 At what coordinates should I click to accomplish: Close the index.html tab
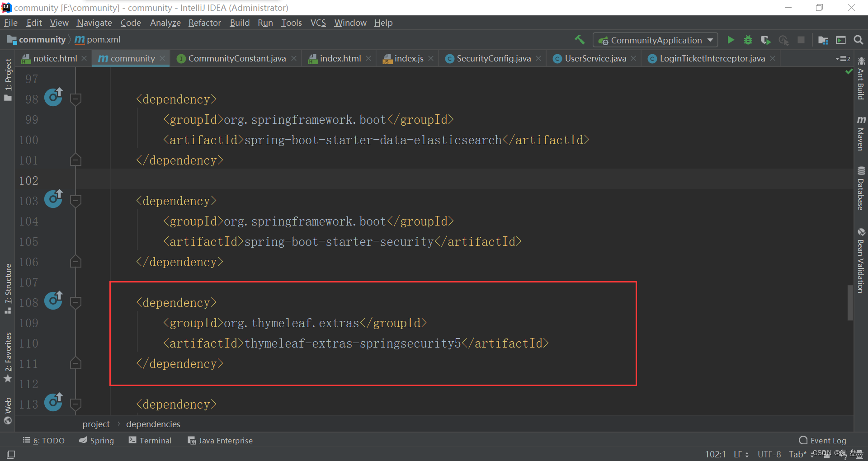pos(368,58)
